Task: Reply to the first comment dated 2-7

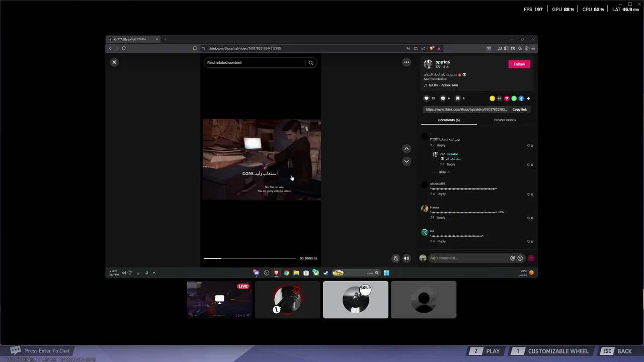Action: coord(441,145)
